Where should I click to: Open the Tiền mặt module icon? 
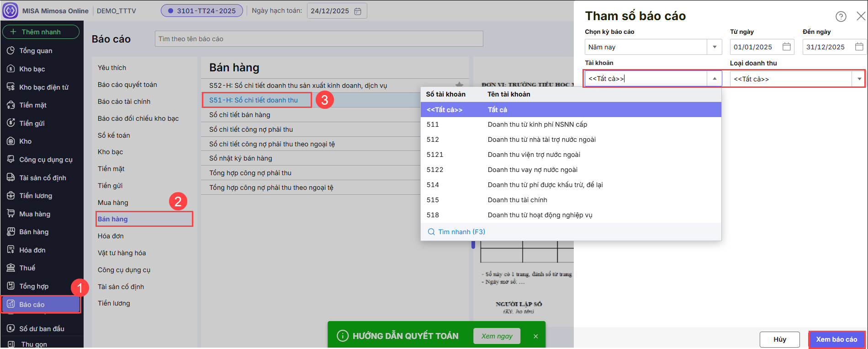click(x=11, y=105)
